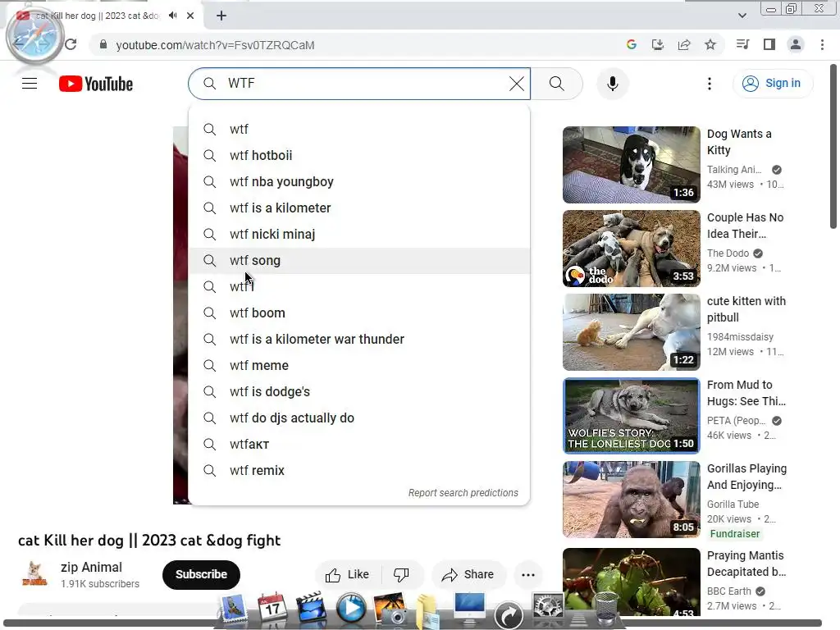Image resolution: width=840 pixels, height=630 pixels.
Task: Open 'Praying Mantis Decapitated' video title
Action: [746, 564]
